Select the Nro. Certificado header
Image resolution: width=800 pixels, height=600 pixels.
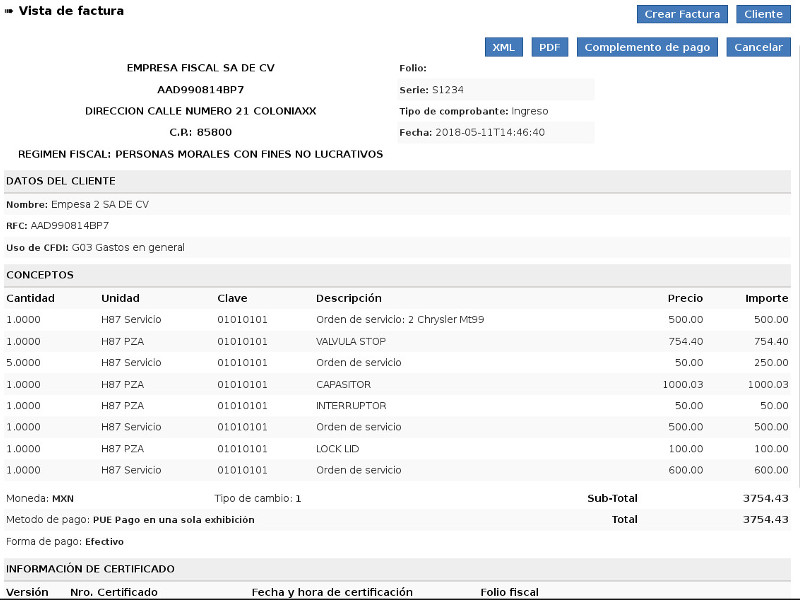114,592
